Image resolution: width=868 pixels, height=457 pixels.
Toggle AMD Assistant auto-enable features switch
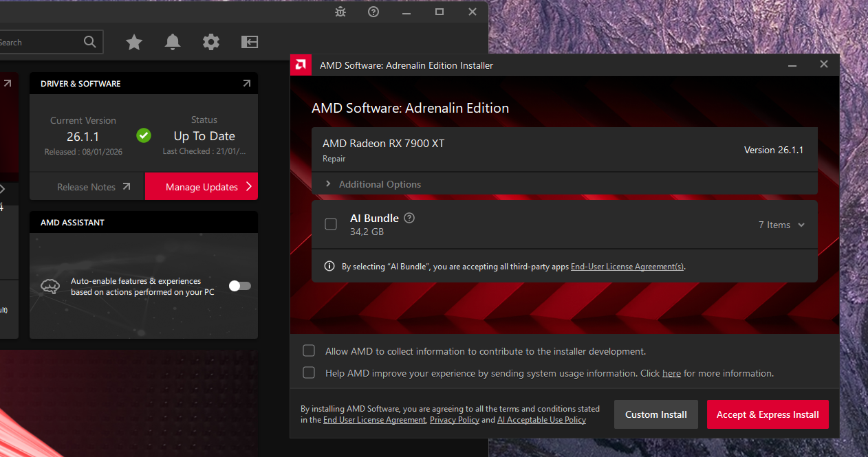tap(240, 286)
